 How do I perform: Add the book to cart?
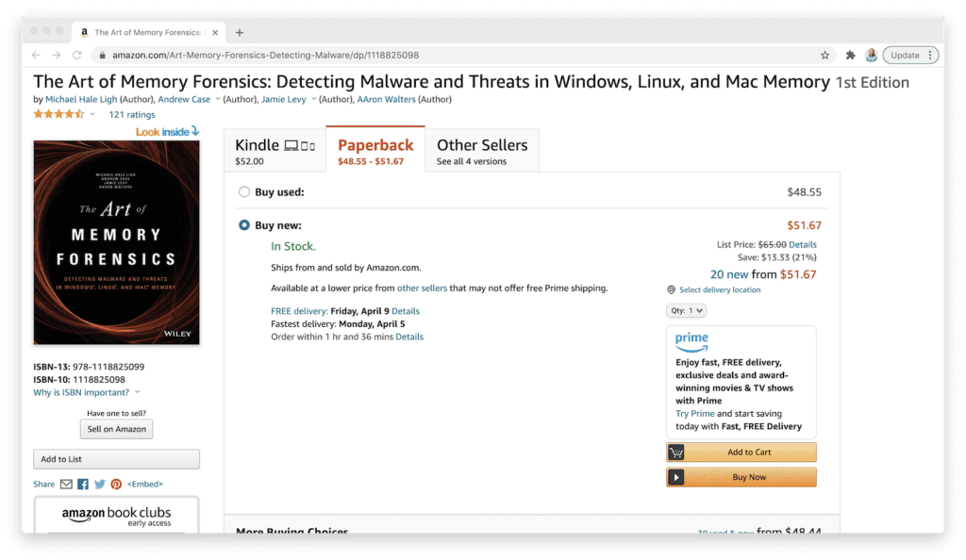(x=741, y=453)
